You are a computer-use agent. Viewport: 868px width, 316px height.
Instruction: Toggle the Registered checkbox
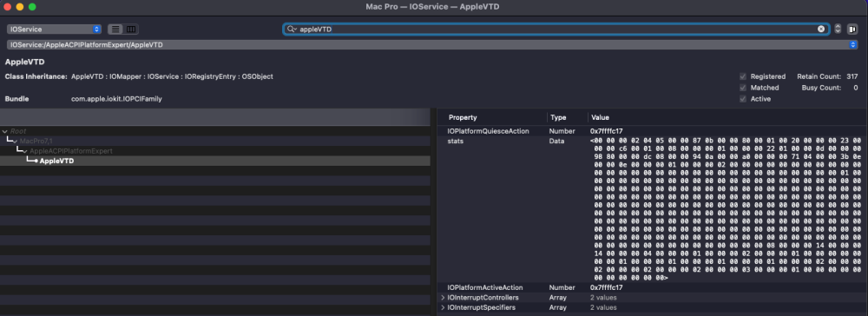(743, 76)
